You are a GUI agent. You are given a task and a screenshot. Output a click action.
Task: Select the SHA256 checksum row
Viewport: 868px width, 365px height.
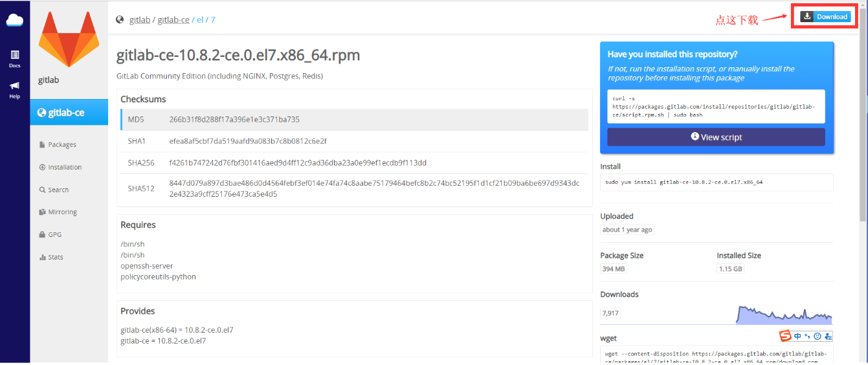tap(354, 163)
